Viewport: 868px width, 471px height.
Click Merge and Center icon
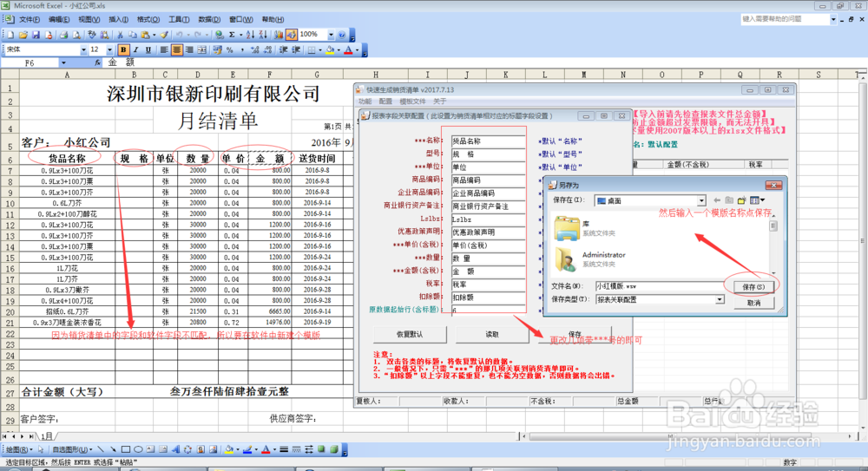(x=201, y=49)
